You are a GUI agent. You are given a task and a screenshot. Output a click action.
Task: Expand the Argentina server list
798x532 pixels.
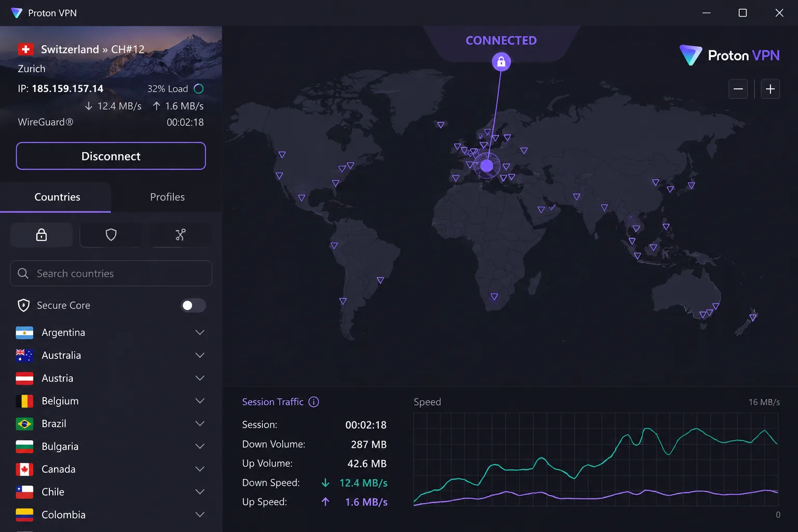pyautogui.click(x=200, y=332)
